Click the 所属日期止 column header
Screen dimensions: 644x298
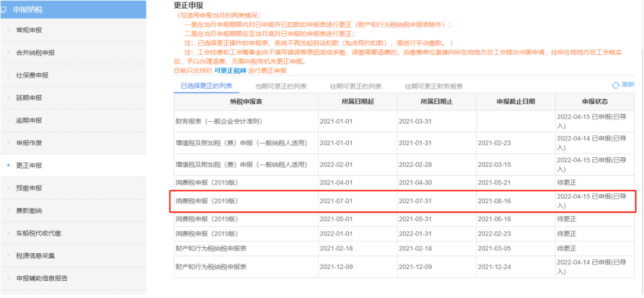pos(436,102)
